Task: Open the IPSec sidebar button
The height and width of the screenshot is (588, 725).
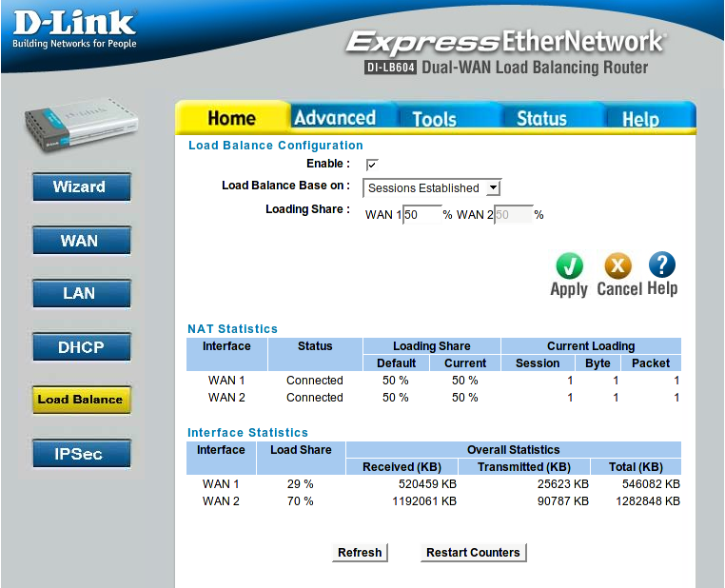Action: pyautogui.click(x=82, y=454)
